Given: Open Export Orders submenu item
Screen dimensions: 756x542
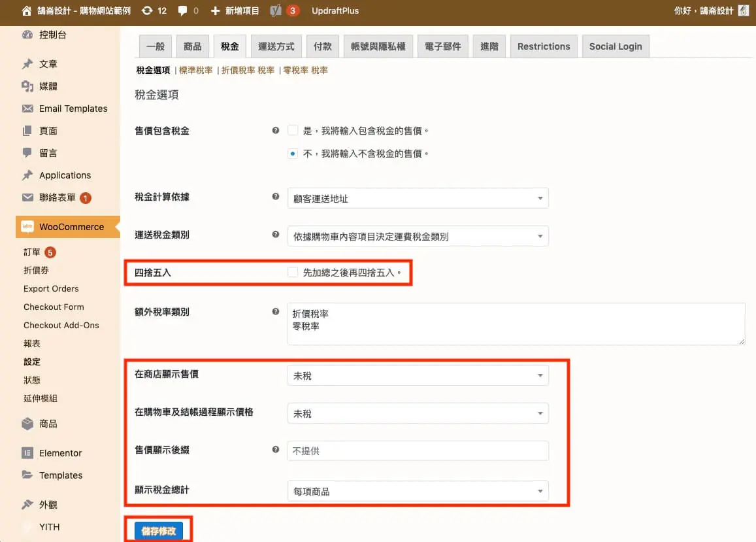Looking at the screenshot, I should tap(51, 288).
